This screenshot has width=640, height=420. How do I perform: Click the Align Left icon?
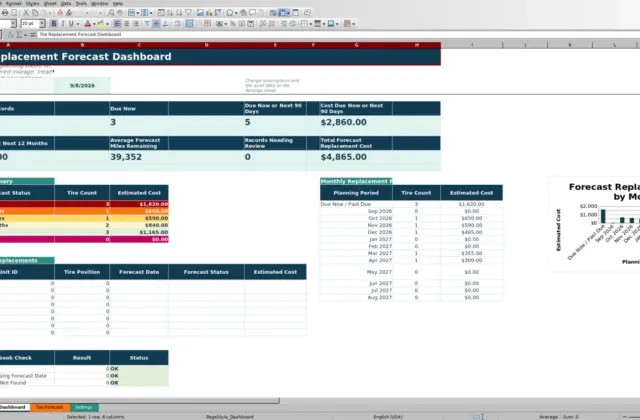[x=117, y=24]
